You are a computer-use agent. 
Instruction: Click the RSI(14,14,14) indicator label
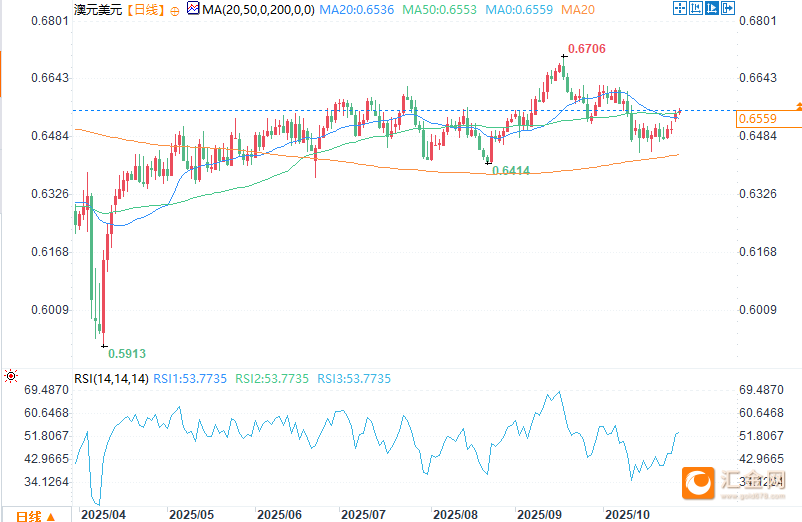click(112, 379)
